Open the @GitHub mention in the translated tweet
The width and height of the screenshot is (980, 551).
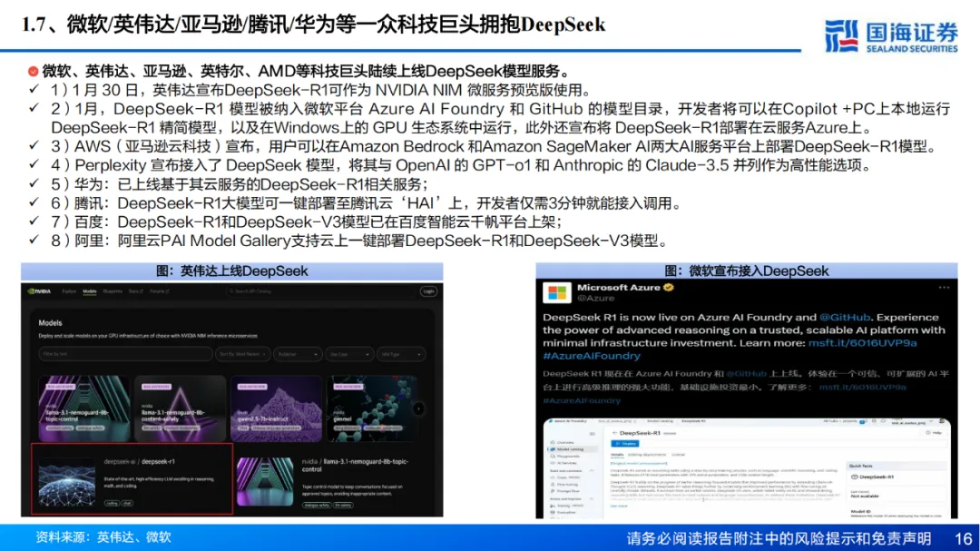[746, 374]
